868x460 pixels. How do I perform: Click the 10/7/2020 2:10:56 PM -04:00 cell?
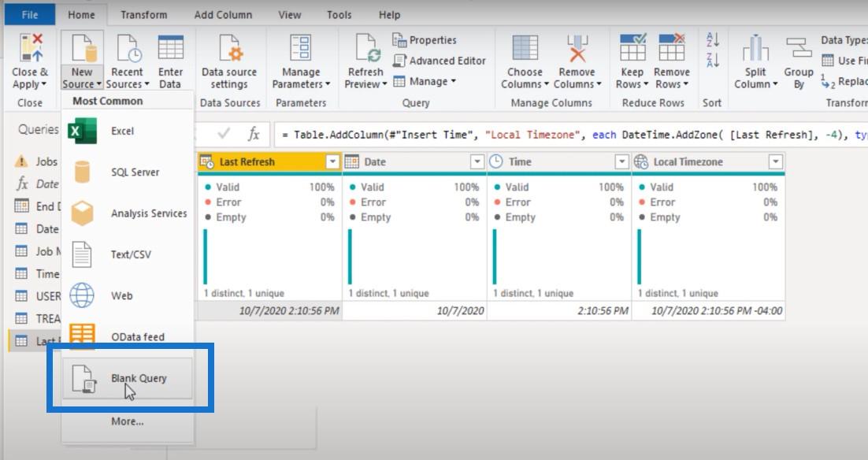[x=709, y=311]
